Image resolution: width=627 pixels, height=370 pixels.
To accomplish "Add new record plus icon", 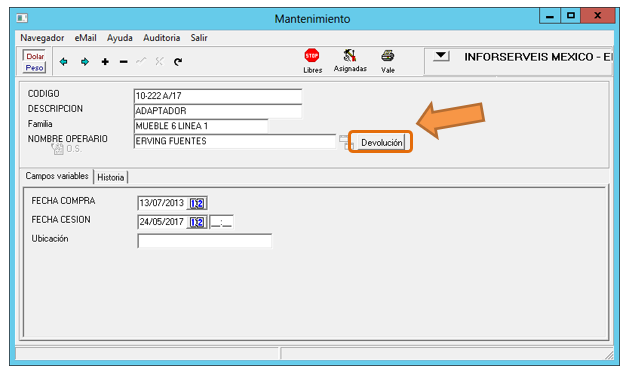I will tap(105, 62).
